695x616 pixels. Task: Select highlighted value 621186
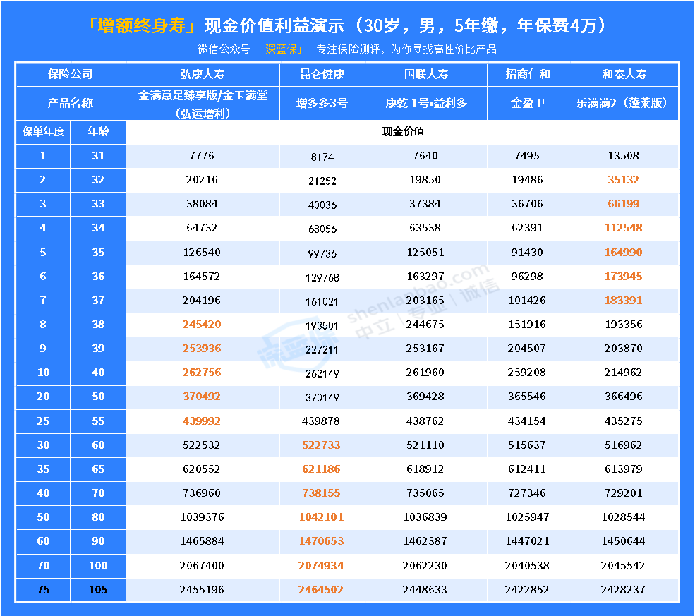321,469
